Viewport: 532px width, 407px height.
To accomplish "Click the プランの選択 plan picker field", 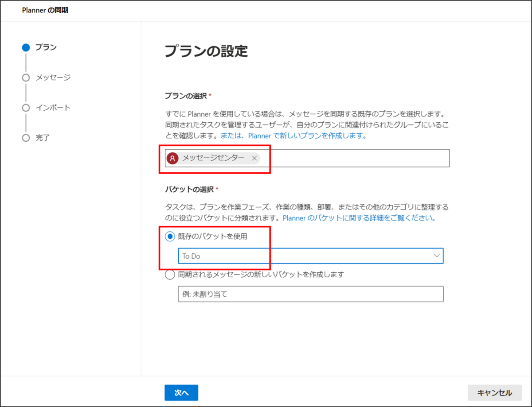I will 307,158.
